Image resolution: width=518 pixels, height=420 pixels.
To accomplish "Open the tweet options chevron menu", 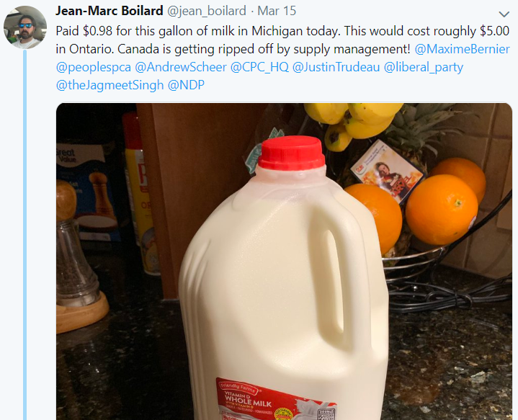I will pyautogui.click(x=504, y=14).
